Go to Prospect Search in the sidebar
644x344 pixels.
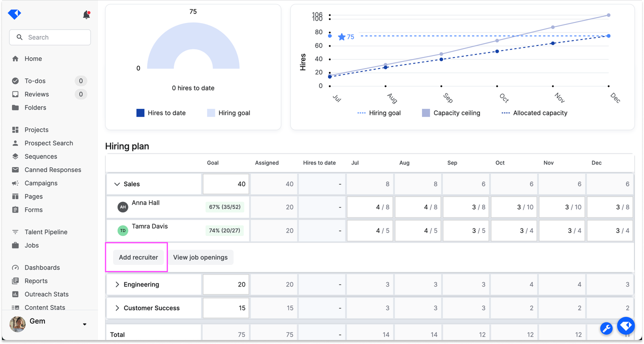pyautogui.click(x=48, y=143)
